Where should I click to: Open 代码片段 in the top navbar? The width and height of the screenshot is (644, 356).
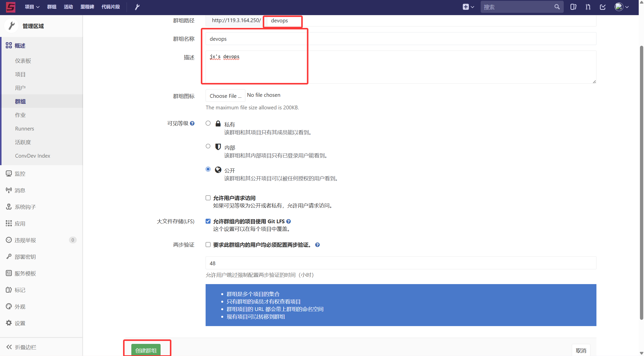click(x=111, y=7)
